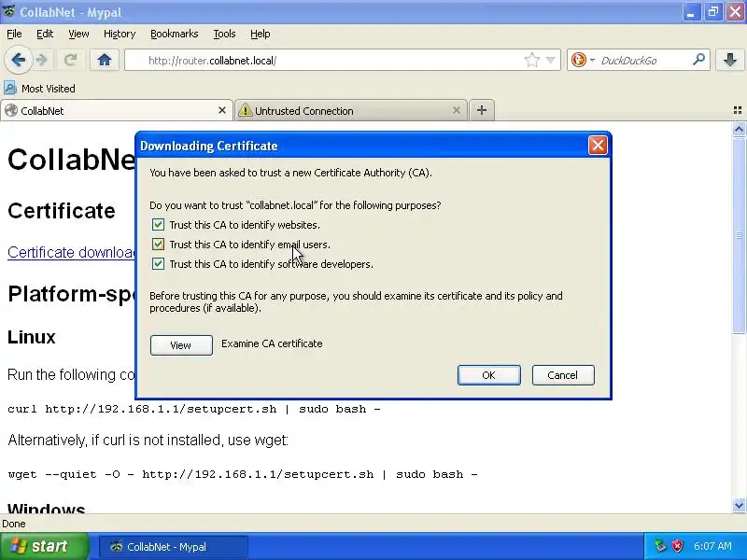This screenshot has width=747, height=560.
Task: Bookmark this page with the star icon
Action: click(x=531, y=60)
